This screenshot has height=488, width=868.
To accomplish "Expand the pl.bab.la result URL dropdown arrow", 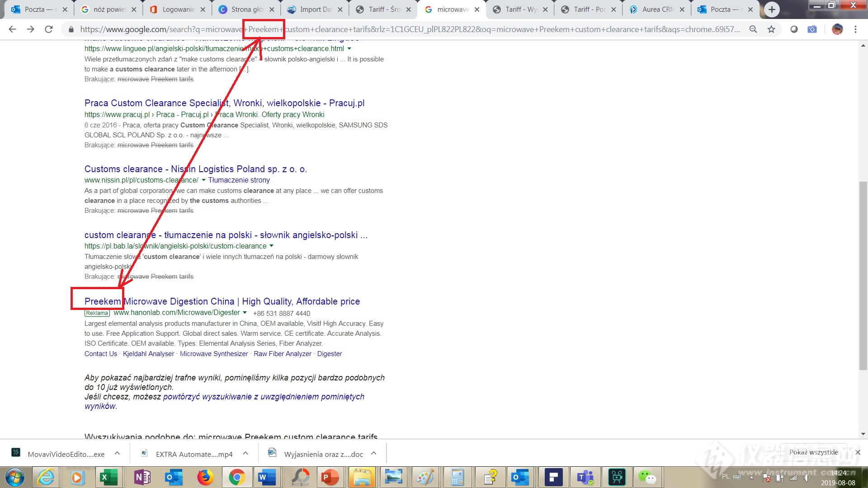I will (x=272, y=246).
